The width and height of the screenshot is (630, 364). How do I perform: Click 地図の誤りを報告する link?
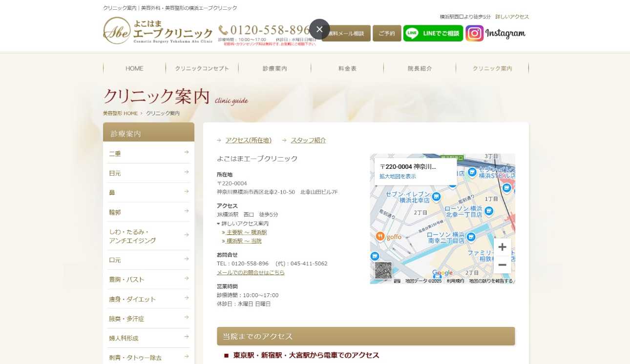491,281
